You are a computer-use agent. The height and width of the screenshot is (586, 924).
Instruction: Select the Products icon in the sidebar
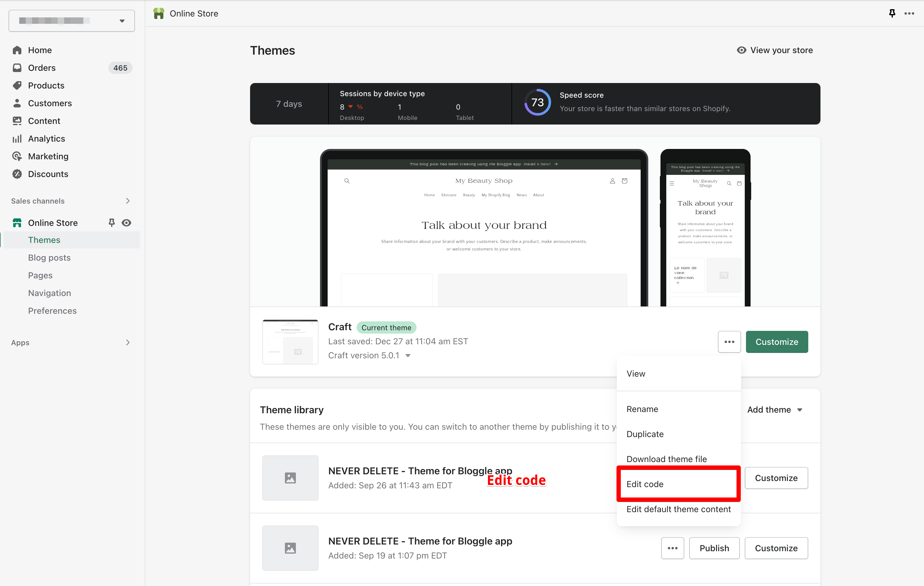click(17, 85)
